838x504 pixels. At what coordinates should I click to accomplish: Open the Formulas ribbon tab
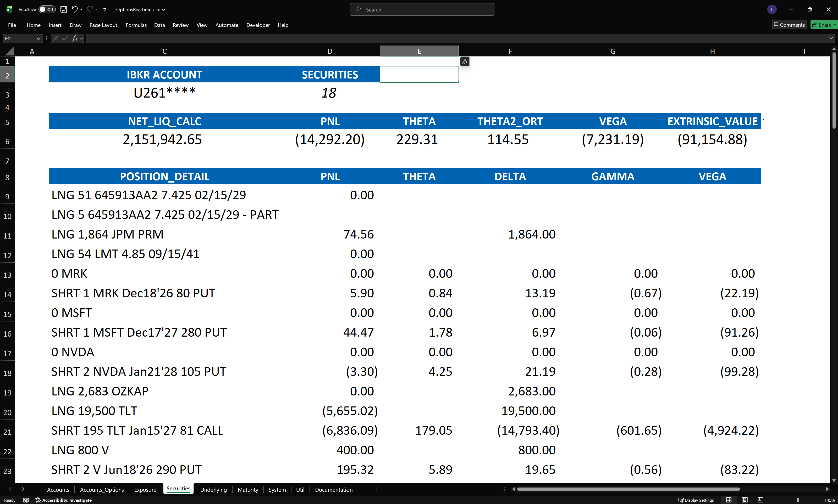point(136,25)
